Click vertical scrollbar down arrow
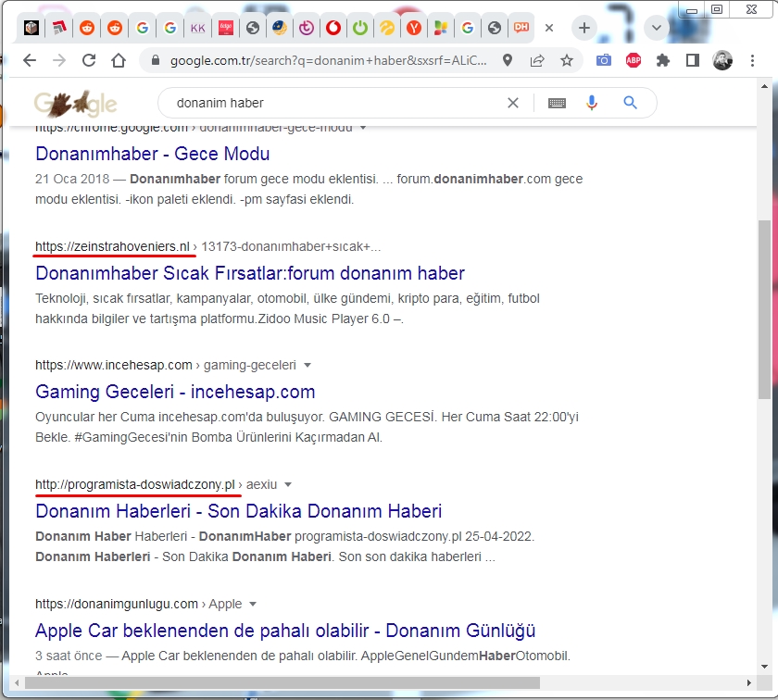 [x=764, y=667]
